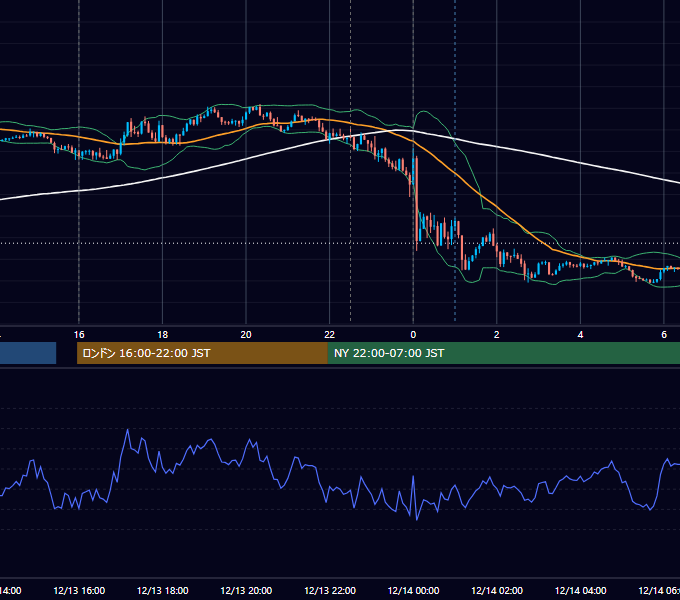Click the 12/13 20:00 date label
The height and width of the screenshot is (600, 680).
[x=246, y=590]
